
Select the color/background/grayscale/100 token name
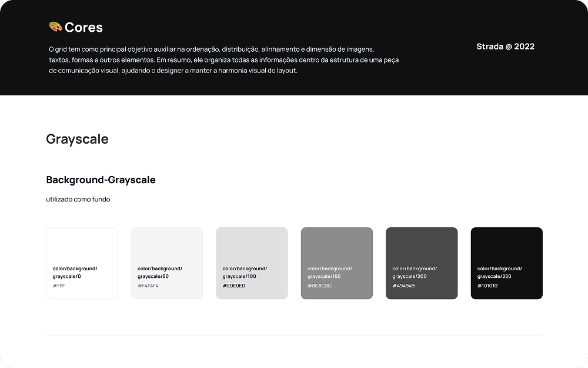coord(245,272)
